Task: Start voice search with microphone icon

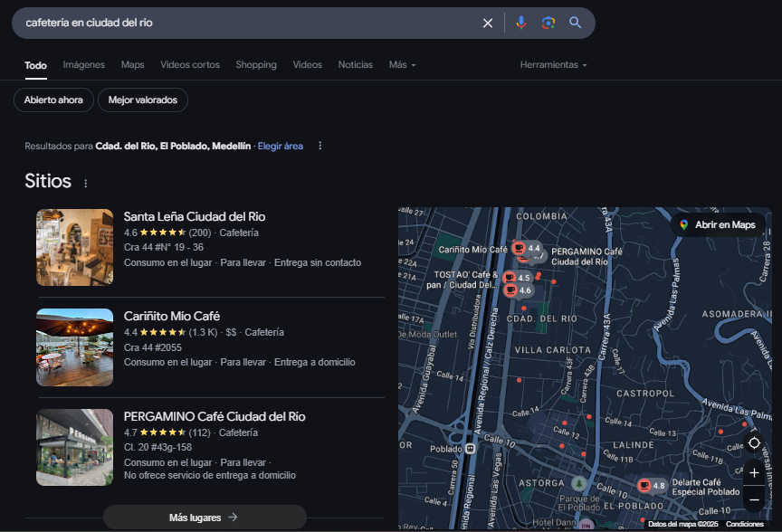Action: click(x=520, y=23)
